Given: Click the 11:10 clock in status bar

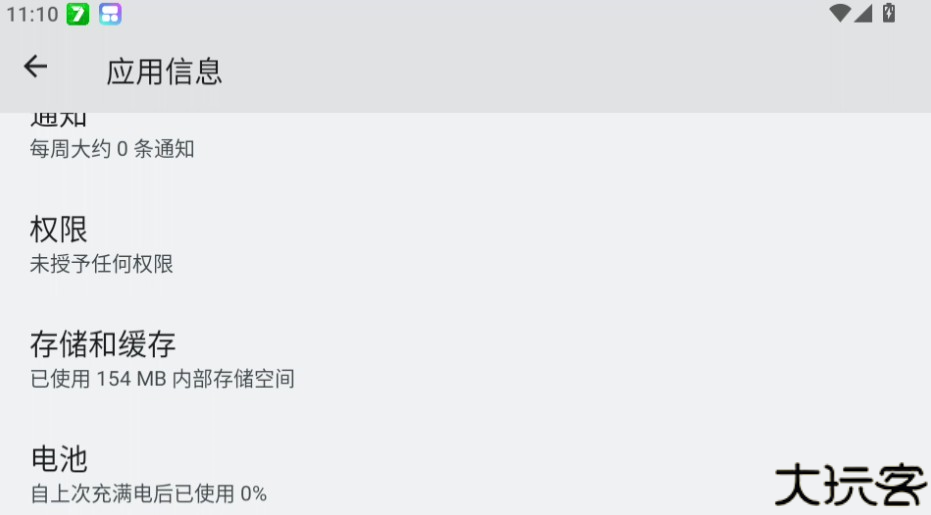Looking at the screenshot, I should pos(32,14).
